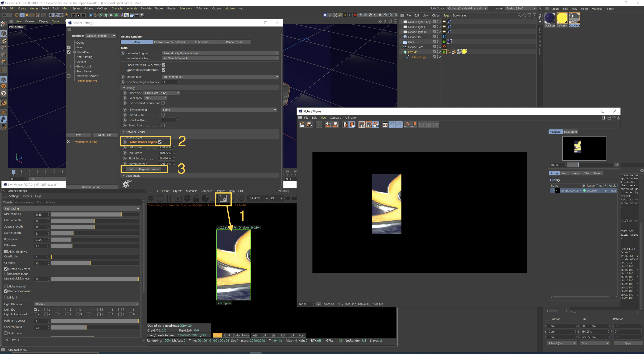Click Picture Viewer Open file icon
Screen dimensions: 644x354
[x=302, y=125]
